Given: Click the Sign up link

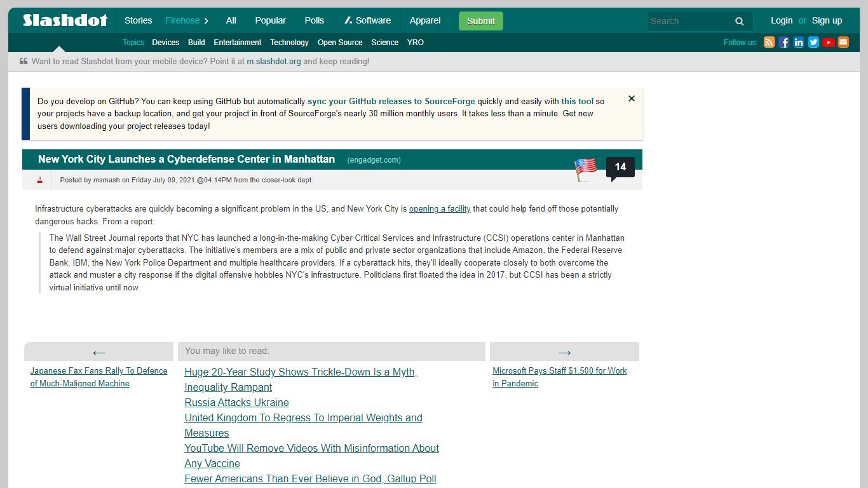Looking at the screenshot, I should point(827,20).
